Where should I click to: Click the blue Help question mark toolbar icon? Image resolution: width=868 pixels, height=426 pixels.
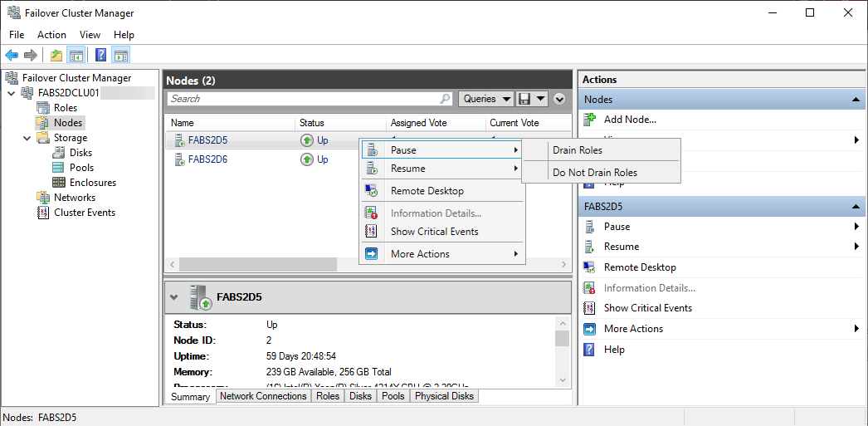(x=100, y=55)
